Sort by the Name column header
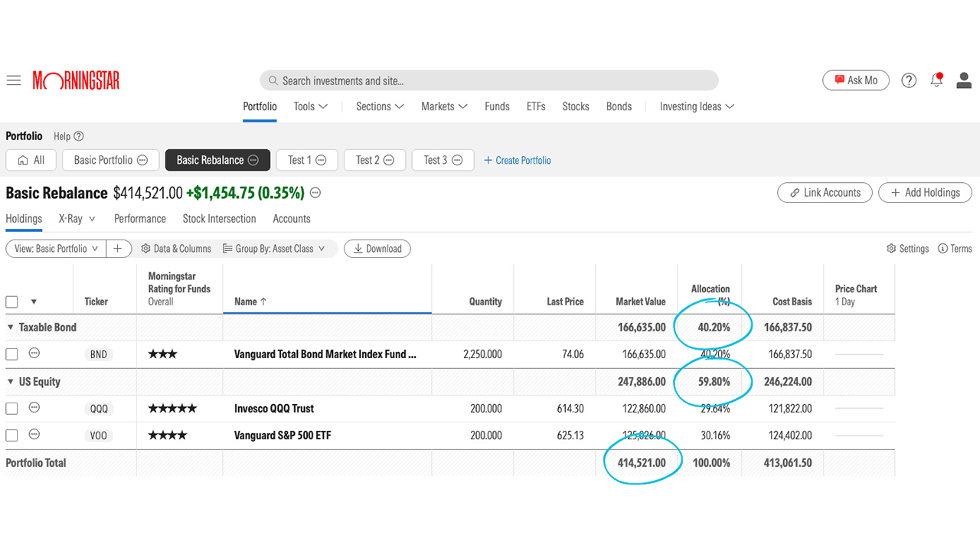Image resolution: width=980 pixels, height=551 pixels. click(248, 302)
